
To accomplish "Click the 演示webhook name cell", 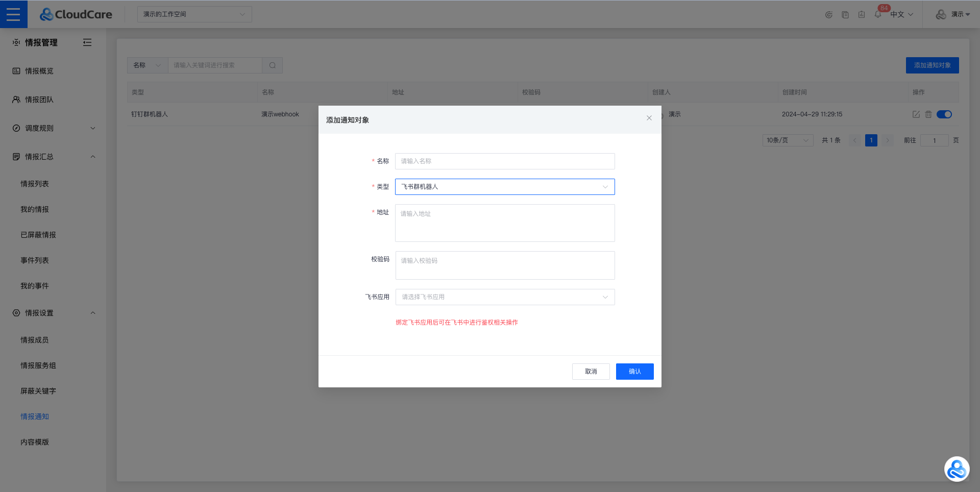I will [x=280, y=114].
